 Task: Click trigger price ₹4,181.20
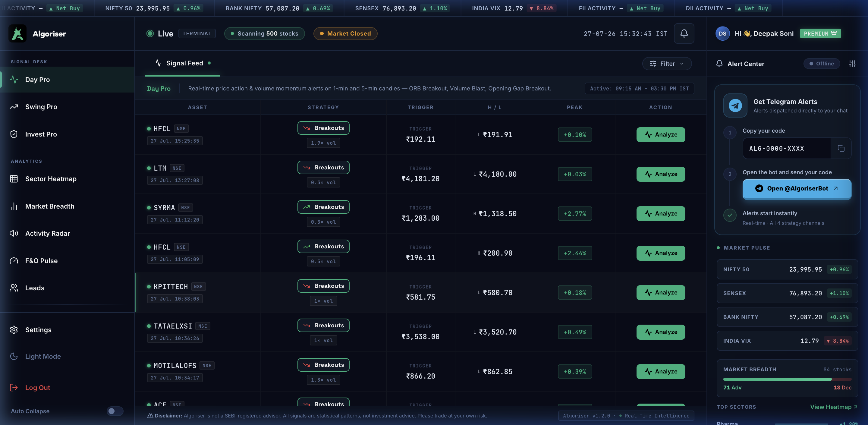[x=420, y=179]
